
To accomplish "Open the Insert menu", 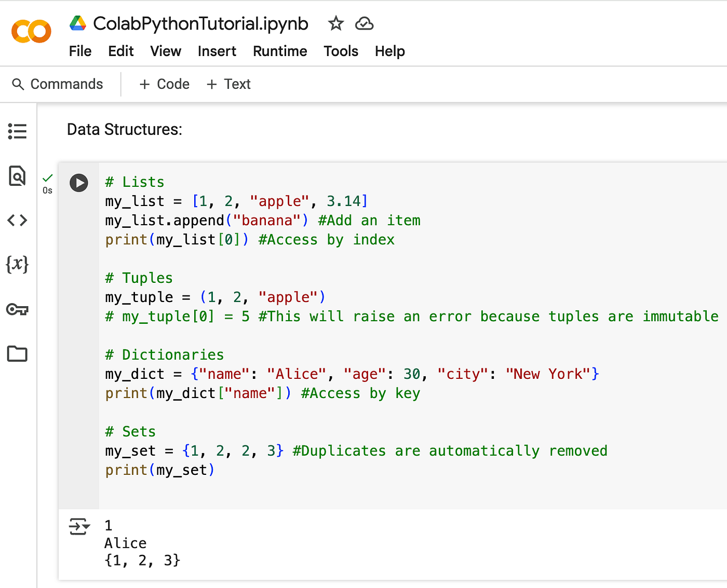I will (217, 51).
